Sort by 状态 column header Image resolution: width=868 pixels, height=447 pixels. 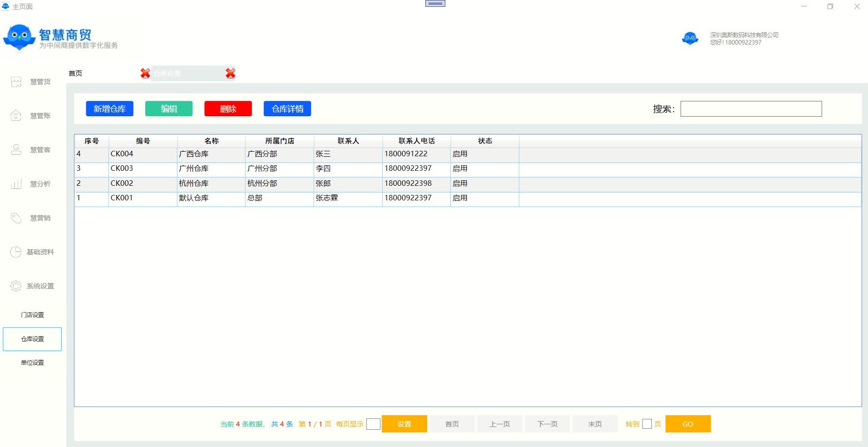[x=485, y=141]
